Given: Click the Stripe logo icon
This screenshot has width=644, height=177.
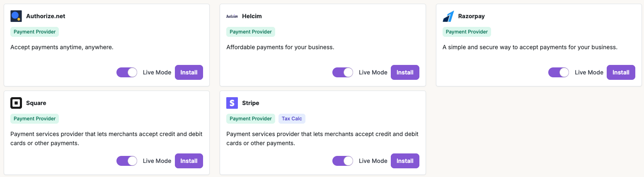Looking at the screenshot, I should [232, 103].
